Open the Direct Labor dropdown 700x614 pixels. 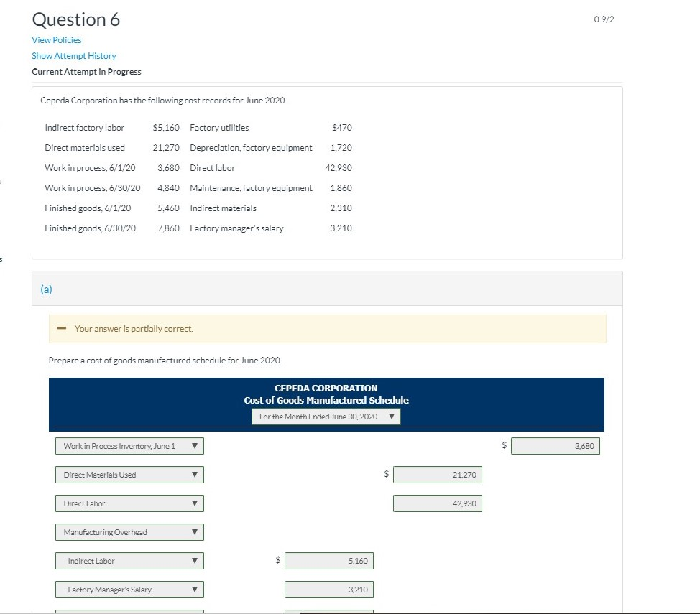coord(129,503)
